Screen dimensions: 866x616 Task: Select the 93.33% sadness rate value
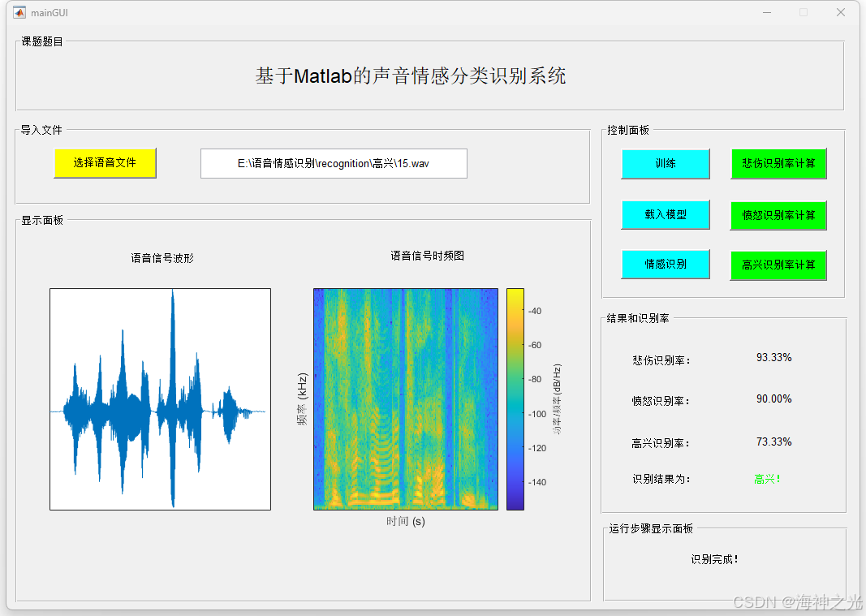[x=773, y=357]
